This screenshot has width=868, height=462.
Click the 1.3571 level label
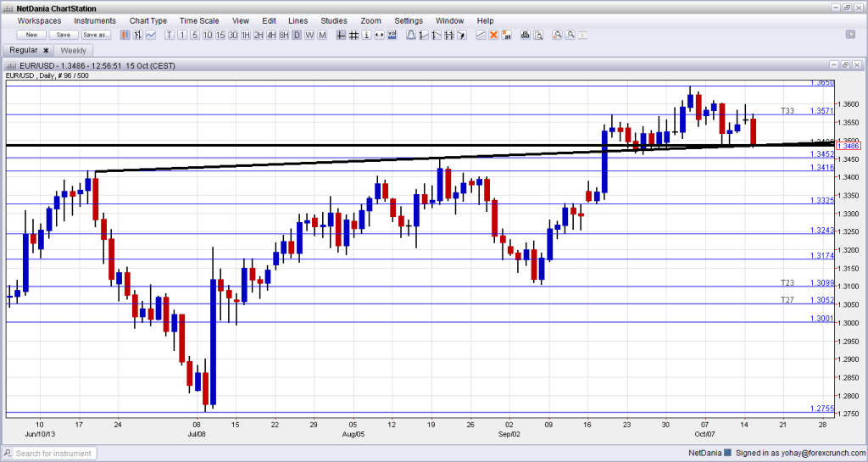coord(822,111)
